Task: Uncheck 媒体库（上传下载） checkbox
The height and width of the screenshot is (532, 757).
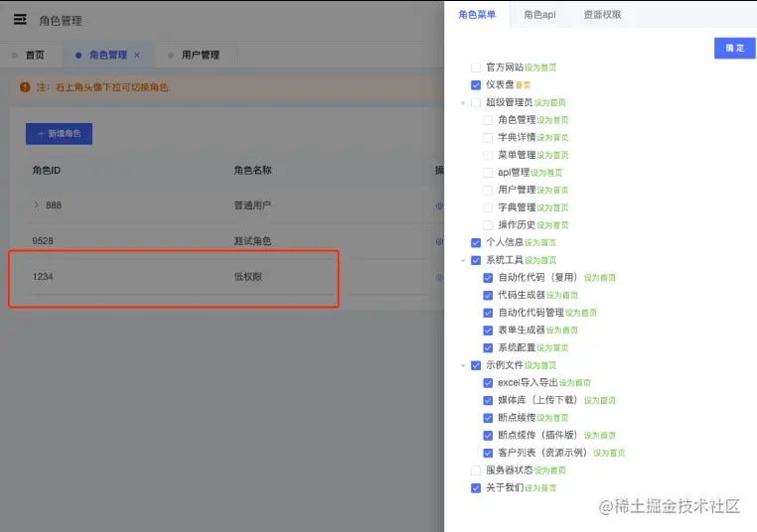Action: point(488,400)
